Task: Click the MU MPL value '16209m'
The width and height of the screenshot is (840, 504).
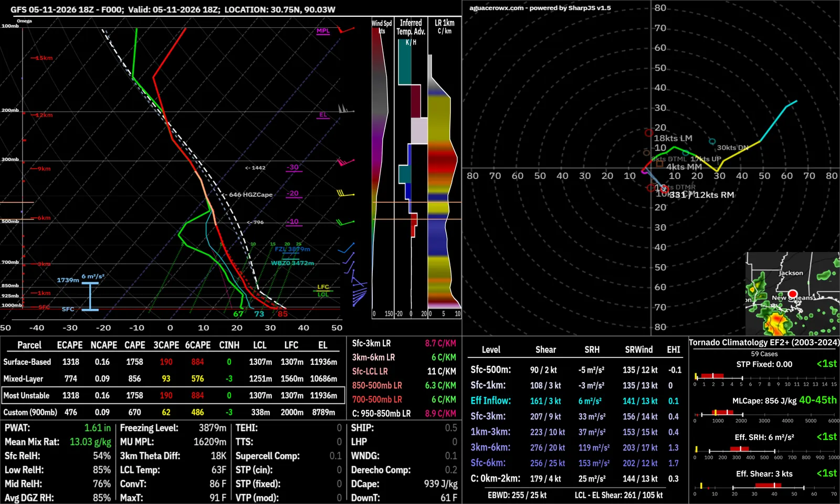Action: pyautogui.click(x=210, y=442)
